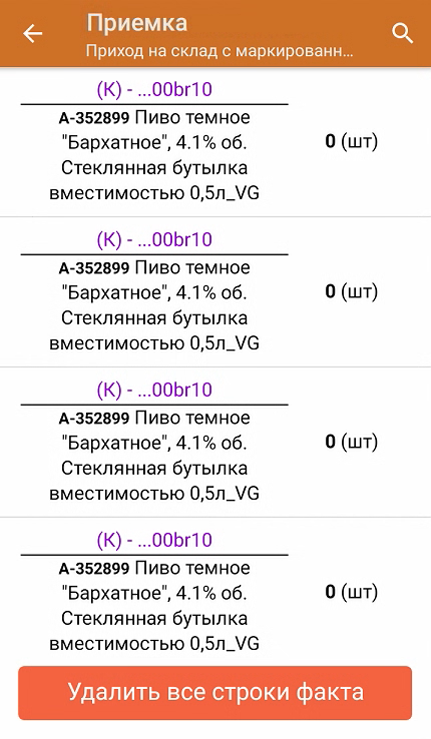Image resolution: width=431 pixels, height=739 pixels.
Task: Open the first (К) - ...00br10 box code
Action: [x=154, y=90]
